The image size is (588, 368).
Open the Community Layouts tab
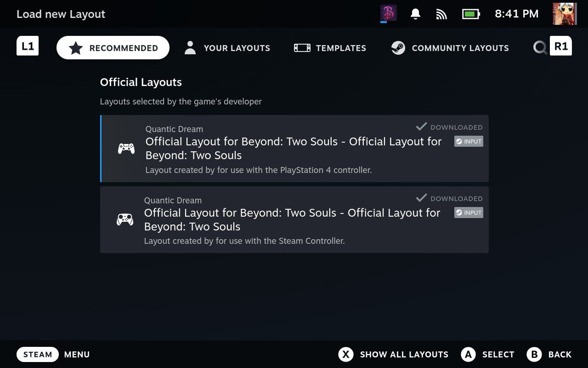pyautogui.click(x=450, y=48)
